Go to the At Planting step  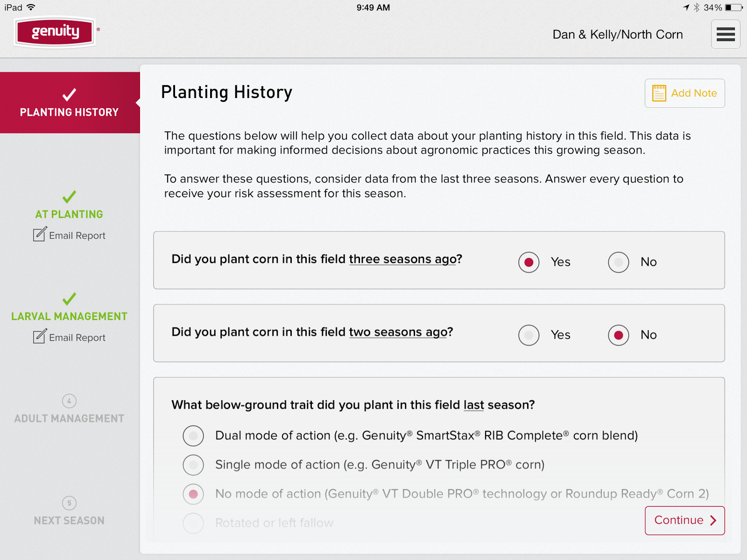(69, 214)
